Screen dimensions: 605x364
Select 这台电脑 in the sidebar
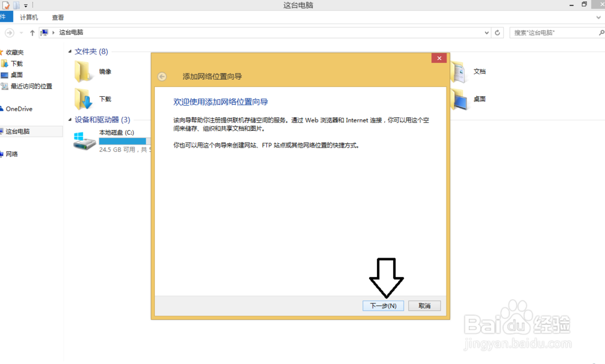point(21,131)
